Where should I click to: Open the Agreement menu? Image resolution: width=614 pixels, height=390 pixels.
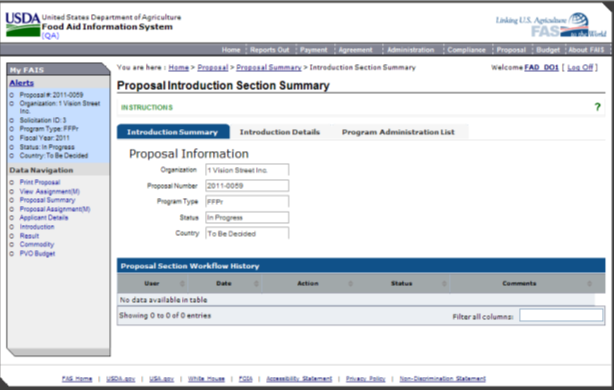point(356,50)
